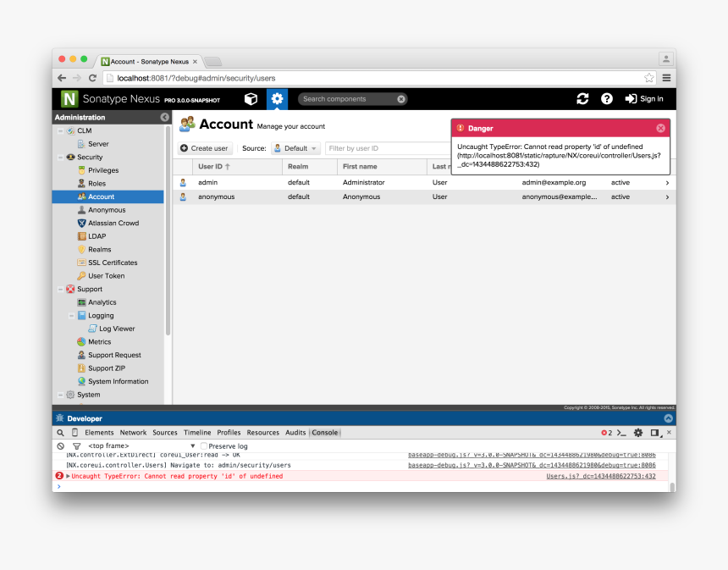Open the top frame context dropdown
The image size is (728, 570).
point(141,446)
